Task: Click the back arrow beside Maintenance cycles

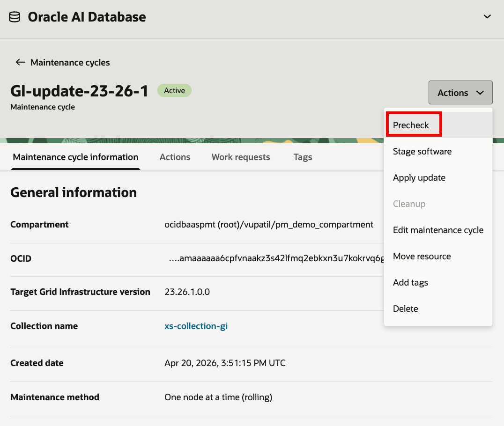Action: [20, 62]
